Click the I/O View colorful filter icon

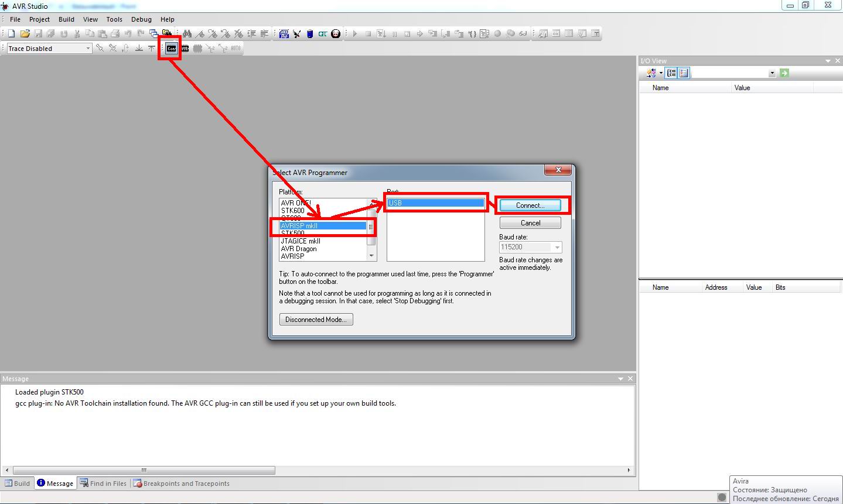click(651, 73)
